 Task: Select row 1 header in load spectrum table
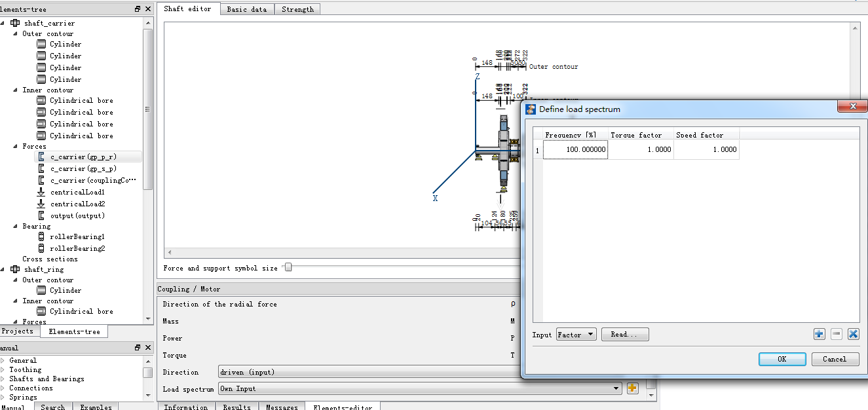[x=538, y=149]
